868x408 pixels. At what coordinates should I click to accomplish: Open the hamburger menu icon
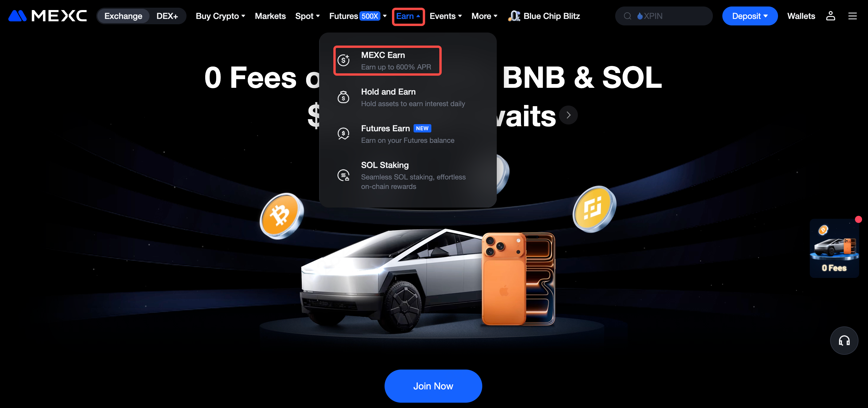click(852, 16)
